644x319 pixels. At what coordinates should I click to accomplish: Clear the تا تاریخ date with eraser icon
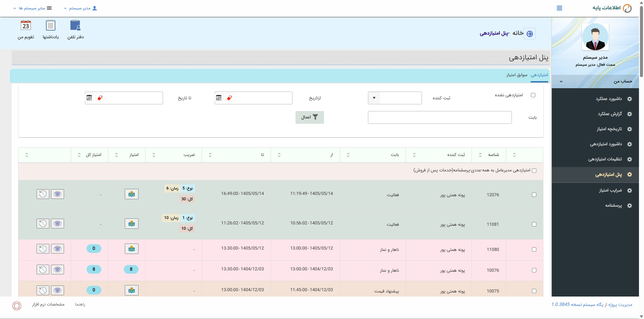(x=100, y=98)
